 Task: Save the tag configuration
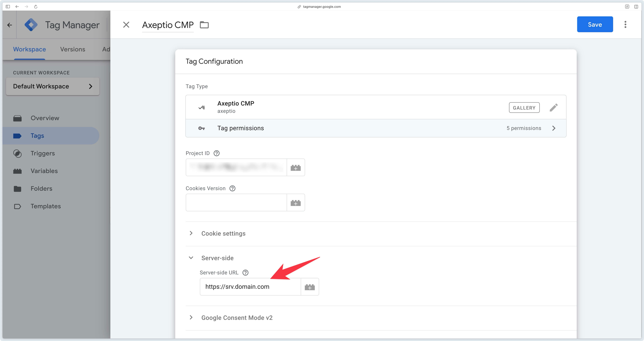click(595, 24)
